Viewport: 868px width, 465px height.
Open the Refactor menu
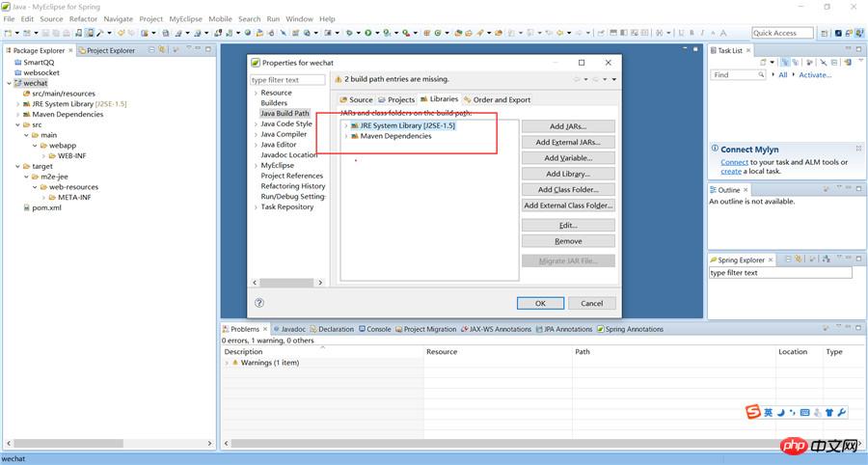[x=83, y=19]
